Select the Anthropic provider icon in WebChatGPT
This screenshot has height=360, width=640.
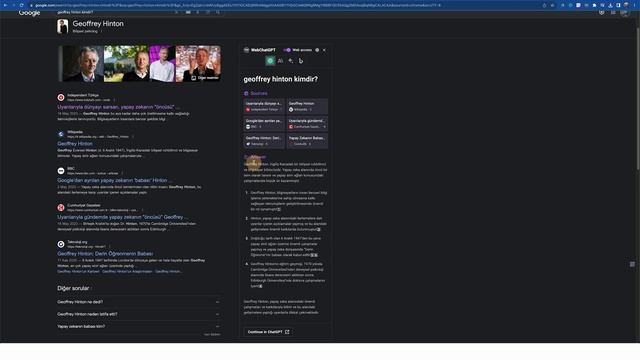pos(280,61)
